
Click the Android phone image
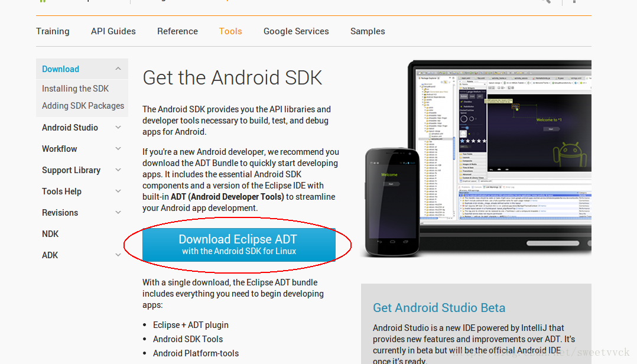392,202
